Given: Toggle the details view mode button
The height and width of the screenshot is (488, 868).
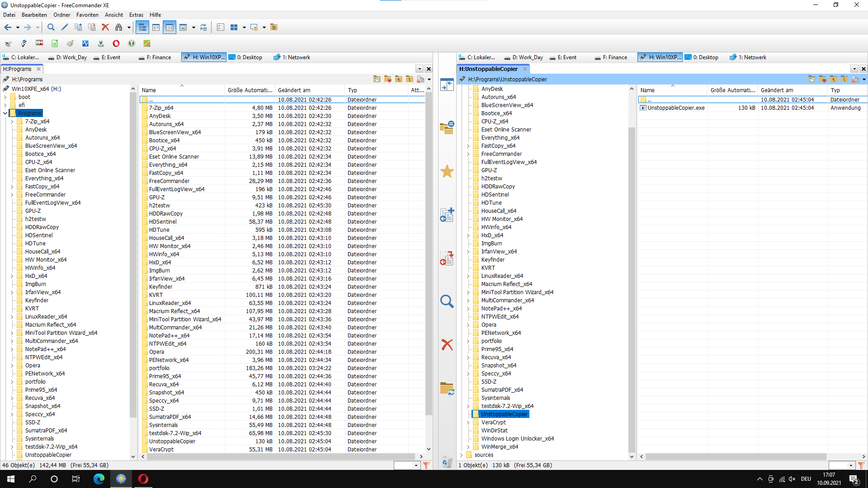Looking at the screenshot, I should coord(170,28).
